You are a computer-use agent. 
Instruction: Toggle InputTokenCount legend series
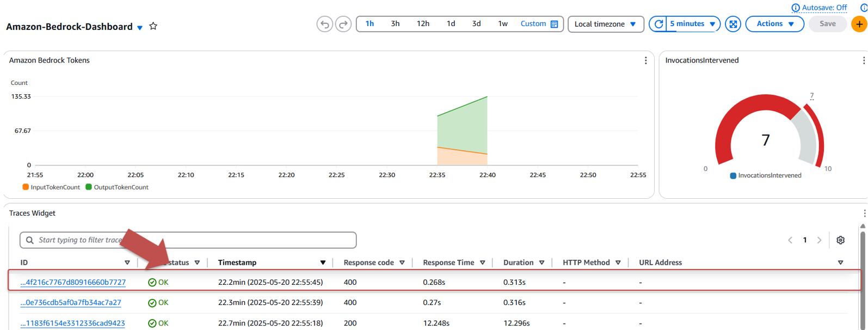pyautogui.click(x=51, y=187)
